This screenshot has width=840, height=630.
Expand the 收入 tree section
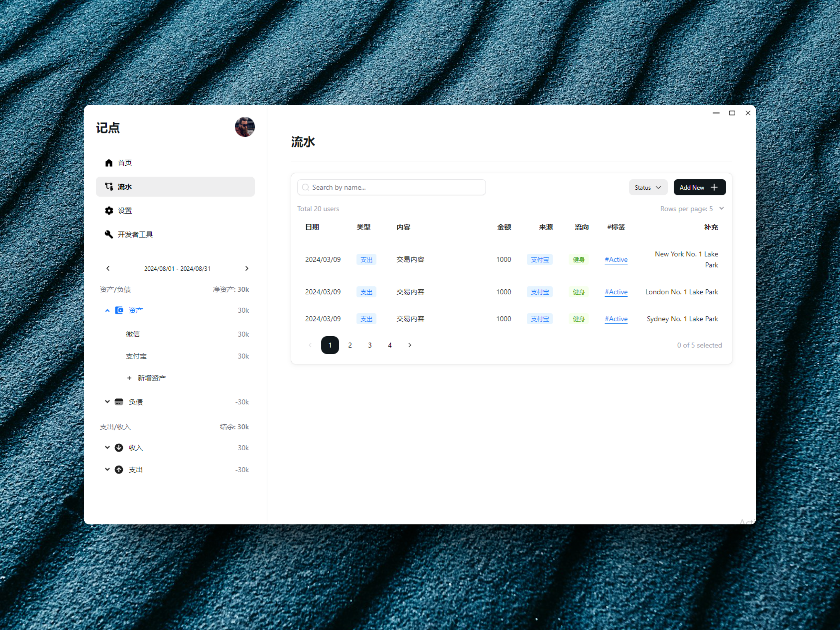coord(107,448)
